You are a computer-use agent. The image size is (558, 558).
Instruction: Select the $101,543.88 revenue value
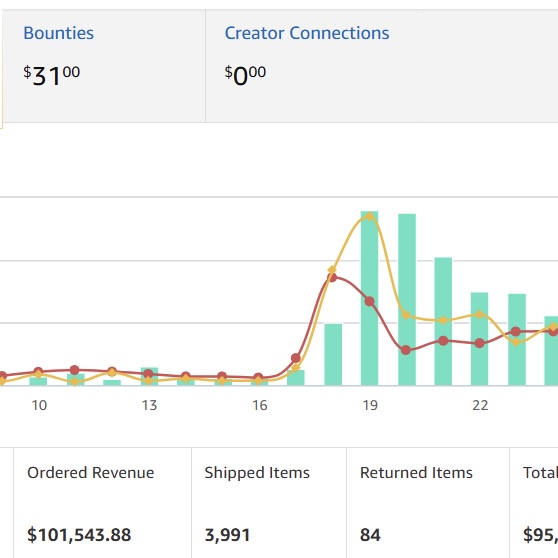(79, 535)
